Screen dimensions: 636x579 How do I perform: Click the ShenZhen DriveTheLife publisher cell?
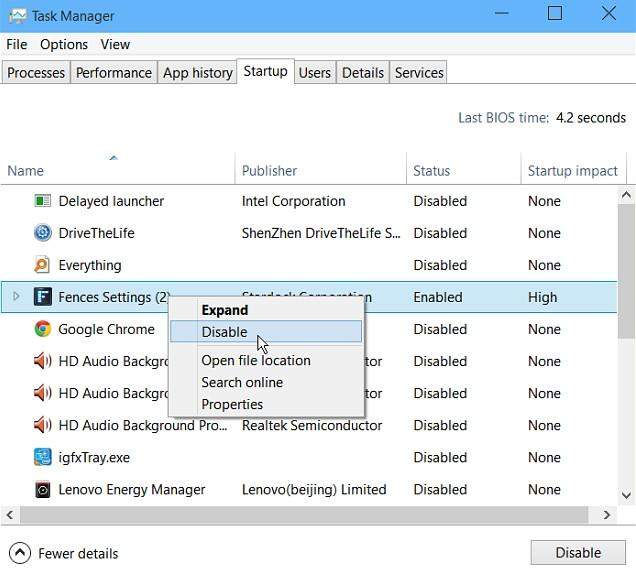[321, 233]
